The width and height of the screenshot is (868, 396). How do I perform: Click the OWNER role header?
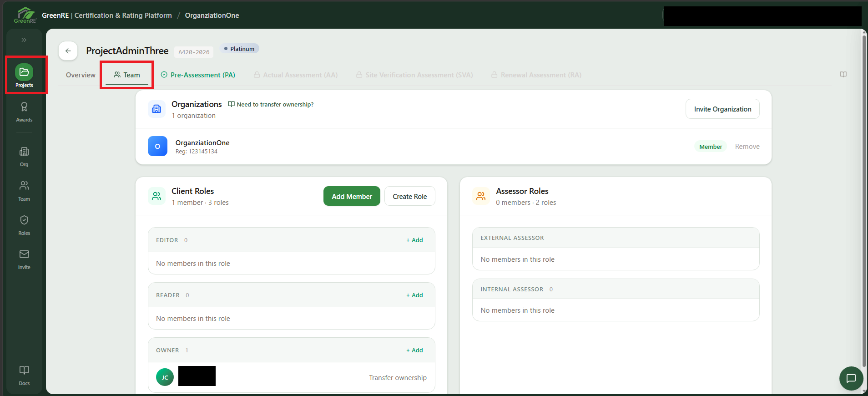click(291, 350)
